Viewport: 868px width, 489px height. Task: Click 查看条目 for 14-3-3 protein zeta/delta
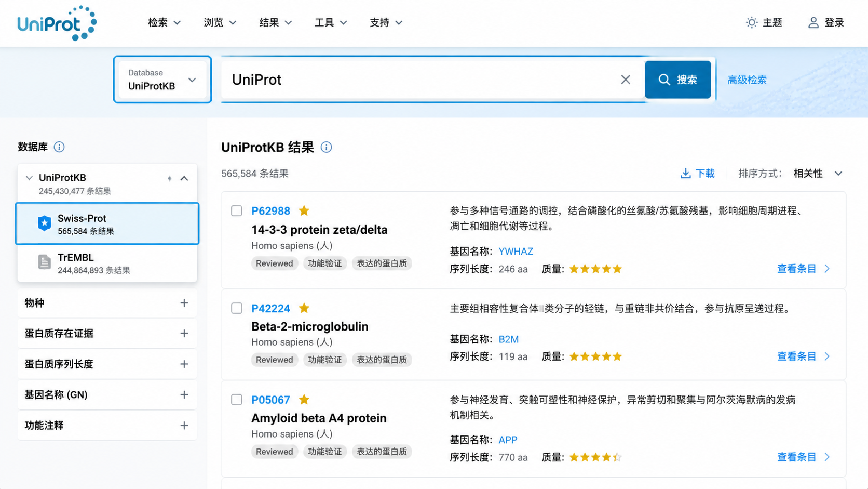(796, 269)
